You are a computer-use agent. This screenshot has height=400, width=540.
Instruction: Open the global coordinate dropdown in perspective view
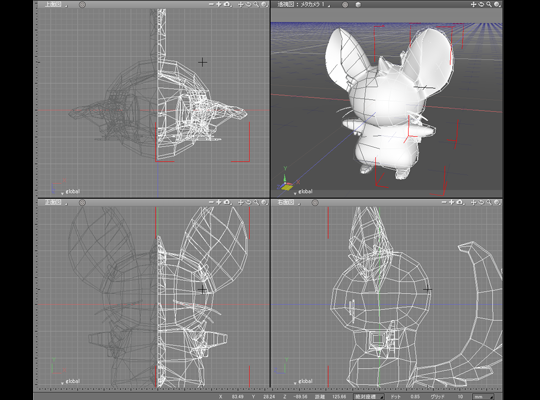tap(303, 192)
